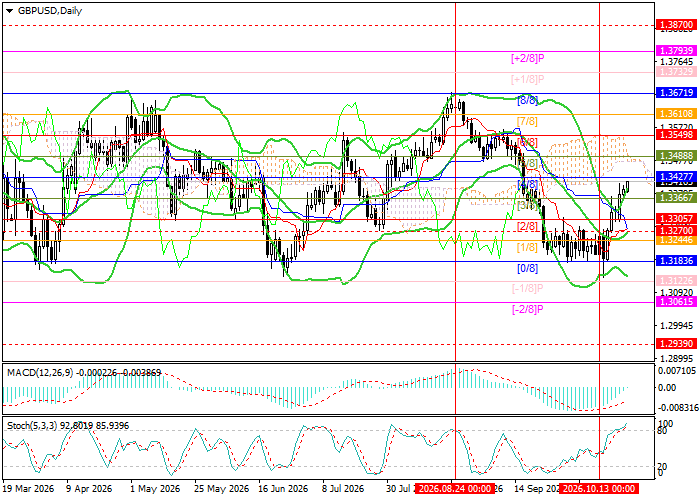Viewport: 700px width, 500px height.
Task: Select the 1.31226 pink price label
Action: tap(677, 281)
